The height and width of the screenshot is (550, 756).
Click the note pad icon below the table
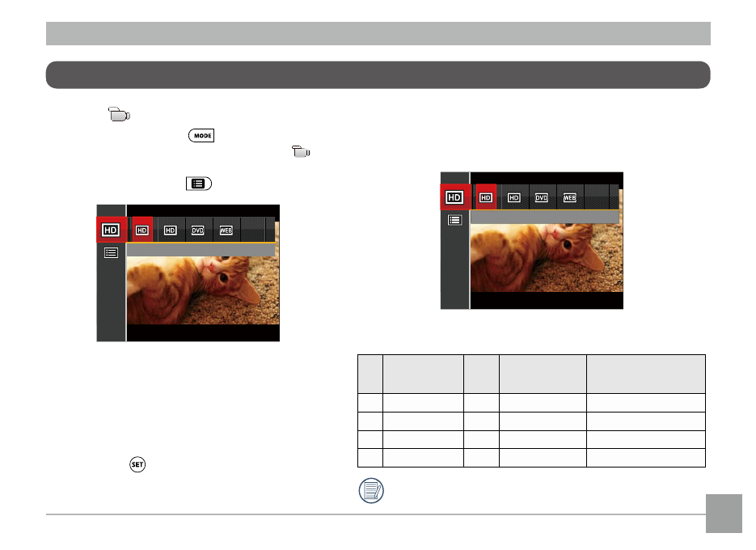pos(371,491)
